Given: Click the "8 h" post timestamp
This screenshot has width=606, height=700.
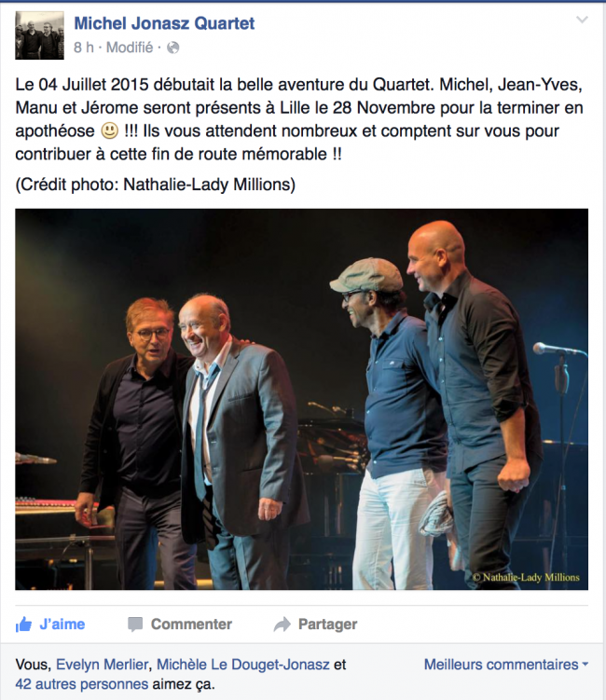Looking at the screenshot, I should pos(84,48).
